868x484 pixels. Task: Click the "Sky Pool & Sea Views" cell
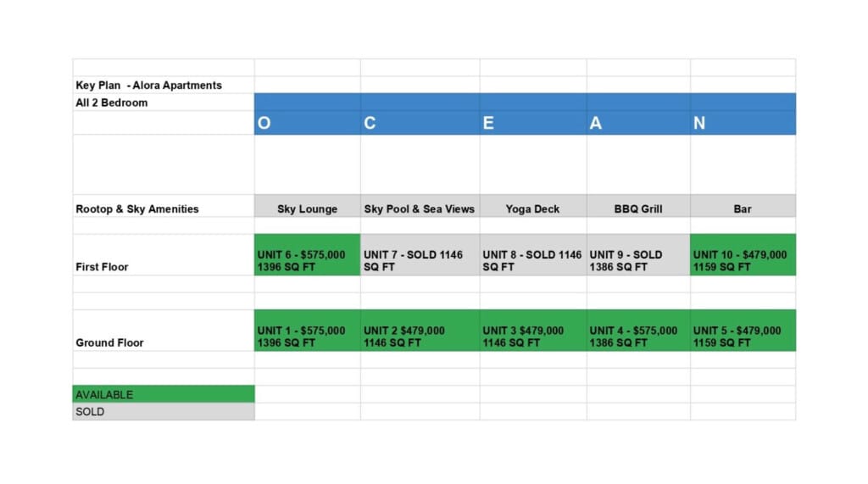click(x=420, y=209)
